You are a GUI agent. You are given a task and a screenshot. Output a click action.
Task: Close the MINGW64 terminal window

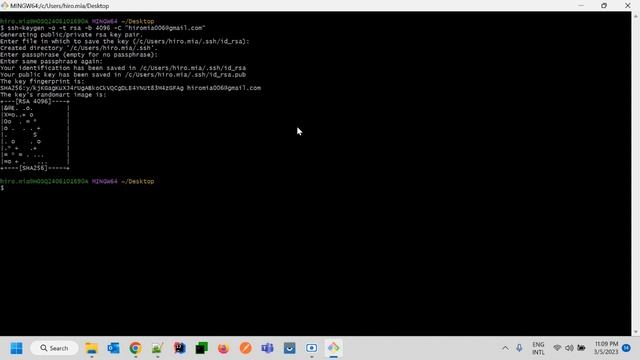pos(628,6)
